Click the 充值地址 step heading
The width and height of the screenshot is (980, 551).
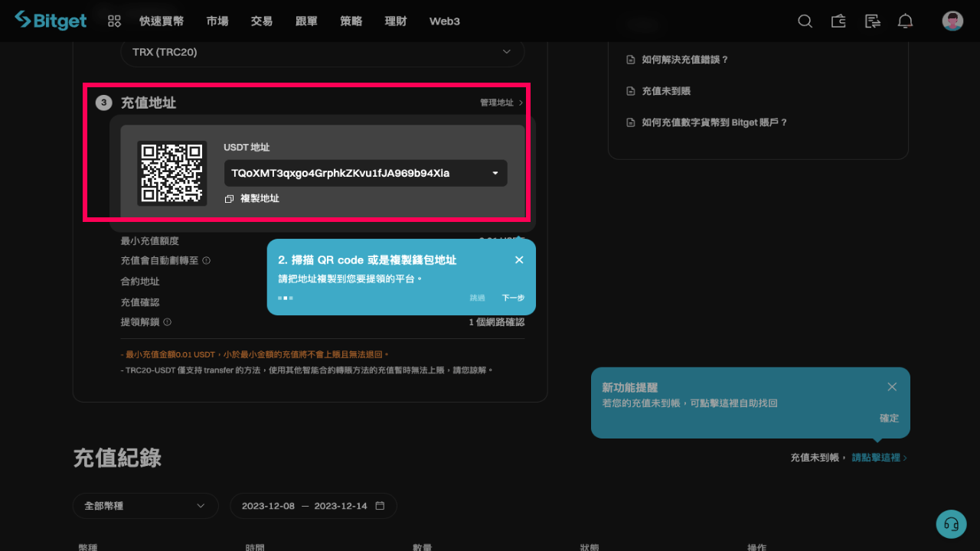149,103
